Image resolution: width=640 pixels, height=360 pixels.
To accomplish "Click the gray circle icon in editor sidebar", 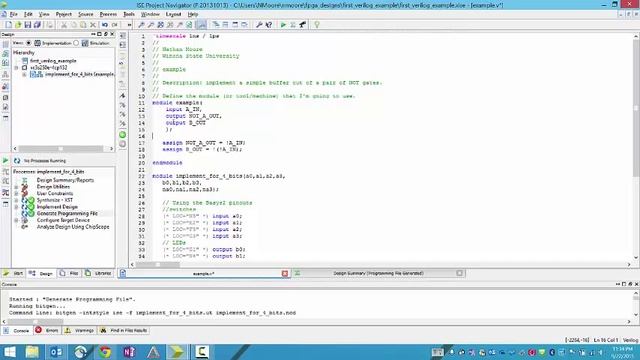I will (x=122, y=144).
